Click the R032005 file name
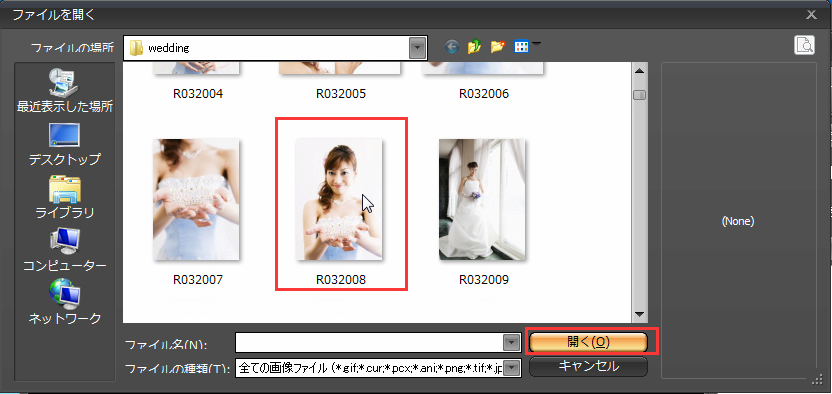 [x=341, y=94]
